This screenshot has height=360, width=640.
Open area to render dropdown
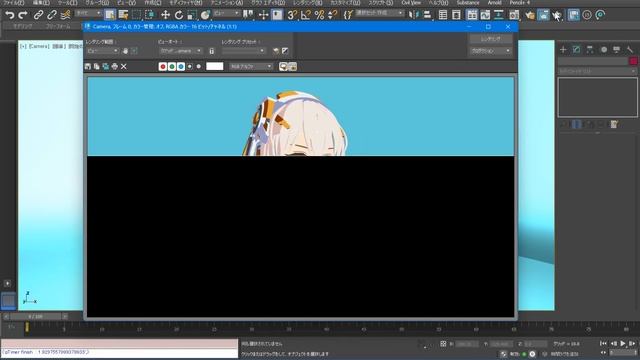click(102, 51)
